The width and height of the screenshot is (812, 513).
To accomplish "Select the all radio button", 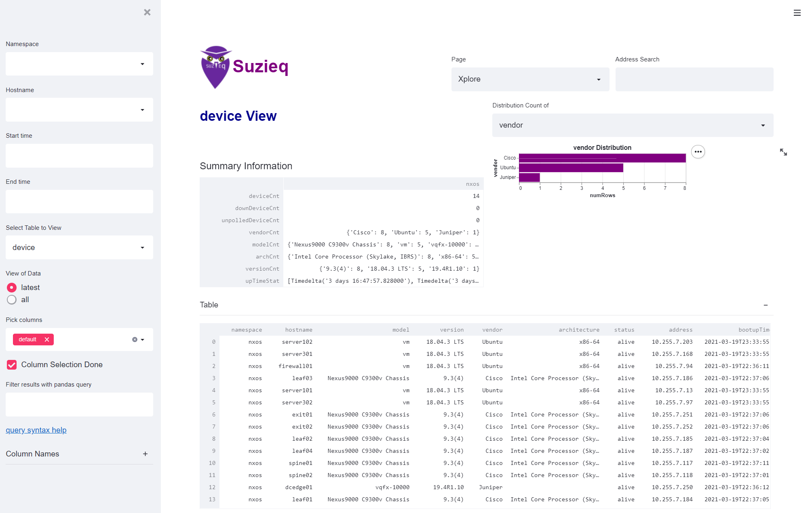I will [12, 300].
